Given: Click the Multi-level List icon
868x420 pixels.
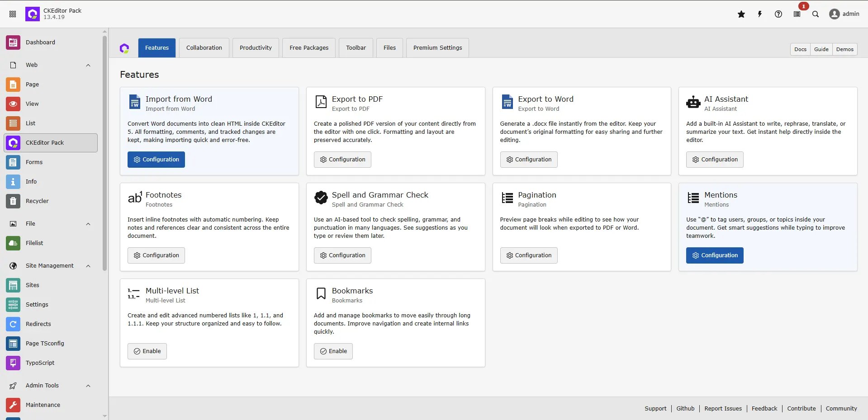Looking at the screenshot, I should [x=133, y=293].
